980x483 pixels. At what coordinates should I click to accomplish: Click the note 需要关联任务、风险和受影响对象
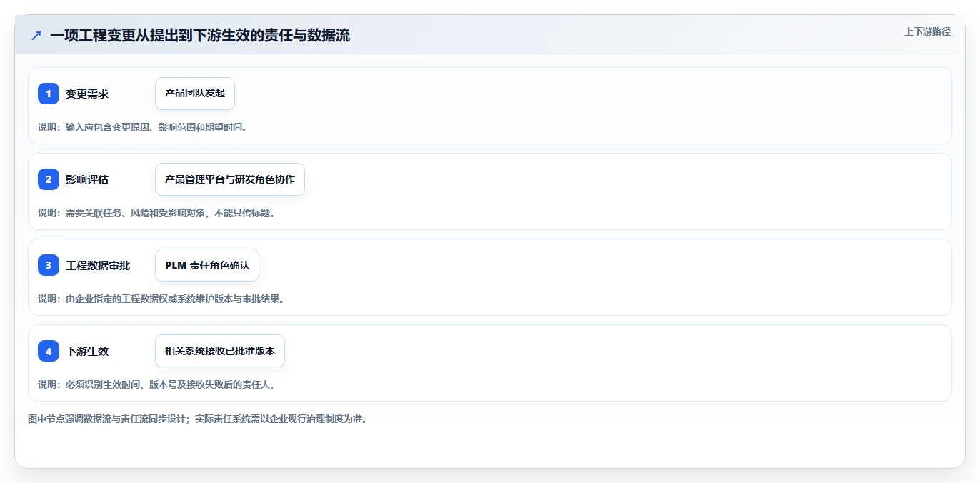coord(156,213)
